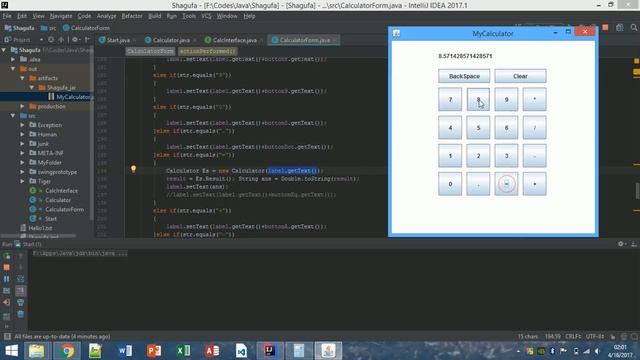Click the volume icon in system tray
This screenshot has width=640, height=360.
pos(597,351)
